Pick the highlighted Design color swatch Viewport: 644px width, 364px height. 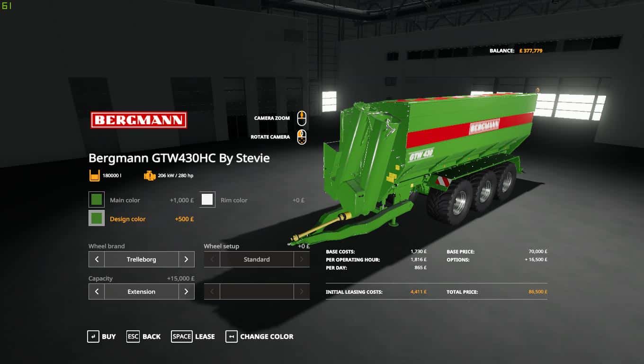click(x=97, y=218)
